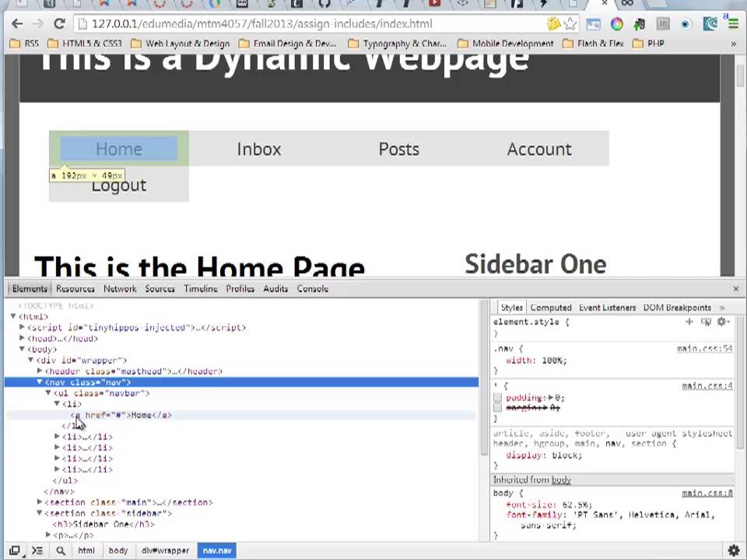Image resolution: width=747 pixels, height=560 pixels.
Task: Open the Timeline panel tab
Action: click(x=201, y=289)
